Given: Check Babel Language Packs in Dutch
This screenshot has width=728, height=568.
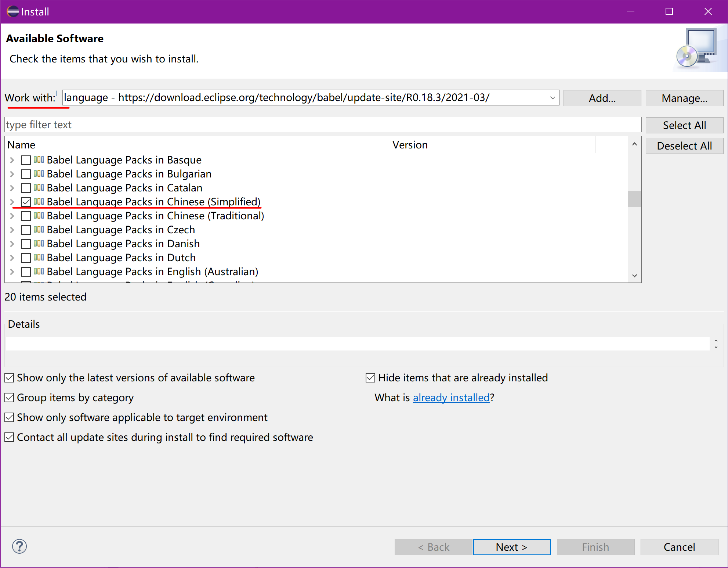Looking at the screenshot, I should (26, 258).
